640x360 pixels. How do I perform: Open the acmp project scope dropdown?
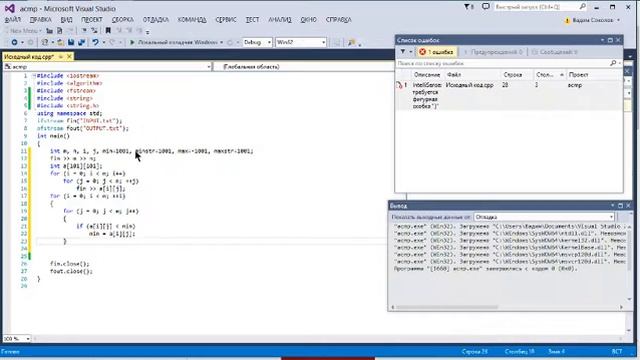tap(108, 67)
